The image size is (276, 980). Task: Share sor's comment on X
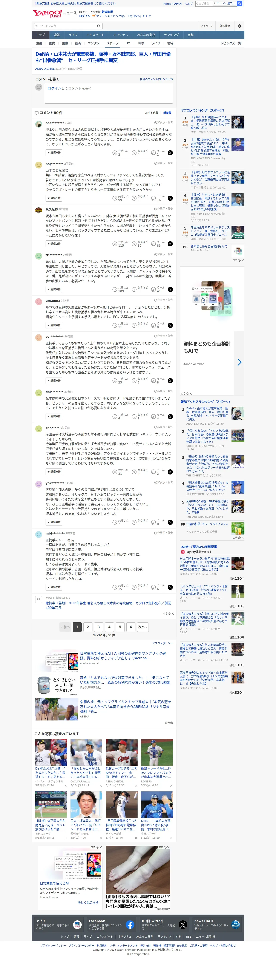tap(170, 380)
